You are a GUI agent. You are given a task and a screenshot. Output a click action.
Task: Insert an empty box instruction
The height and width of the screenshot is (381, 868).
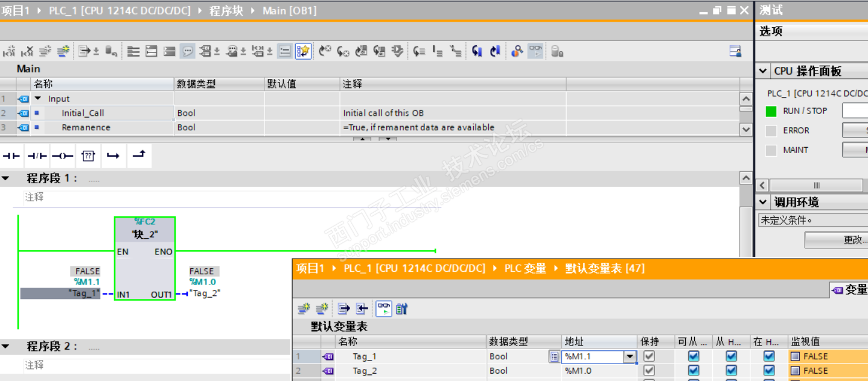pos(88,156)
